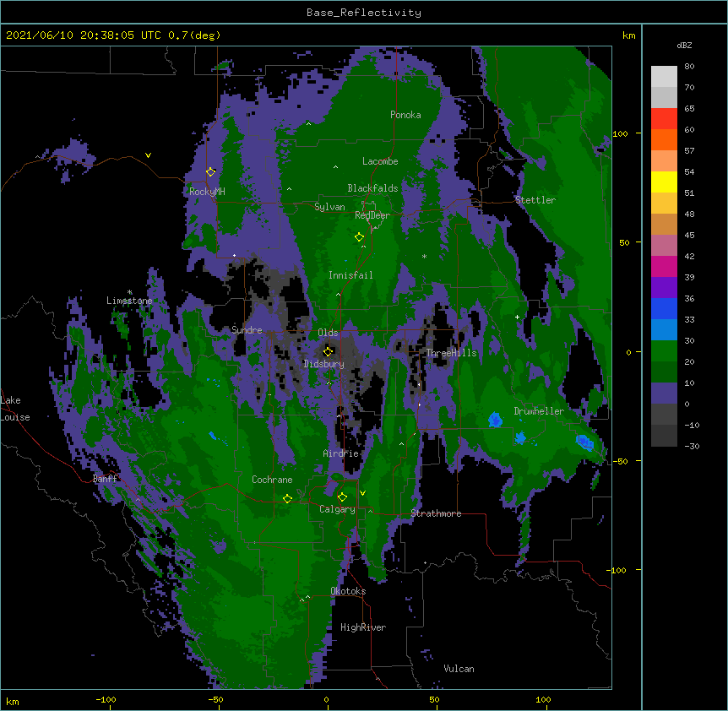Click the light blue 33 dBZ legend swatch

[664, 329]
